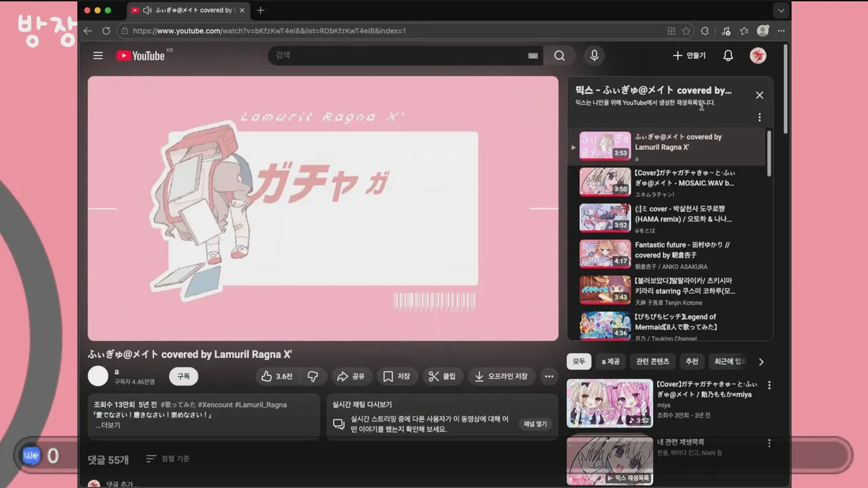Click the browser address bar URL
Image resolution: width=868 pixels, height=488 pixels.
click(x=269, y=30)
